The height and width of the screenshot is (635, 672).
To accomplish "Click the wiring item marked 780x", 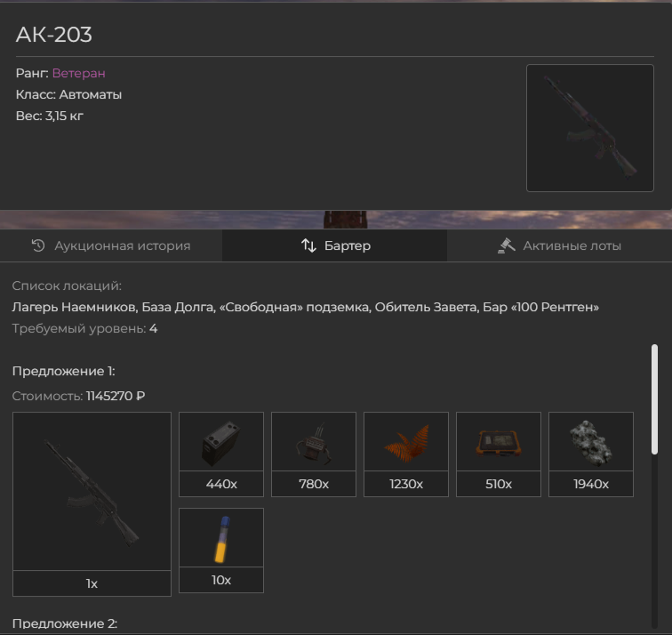I will pyautogui.click(x=314, y=454).
